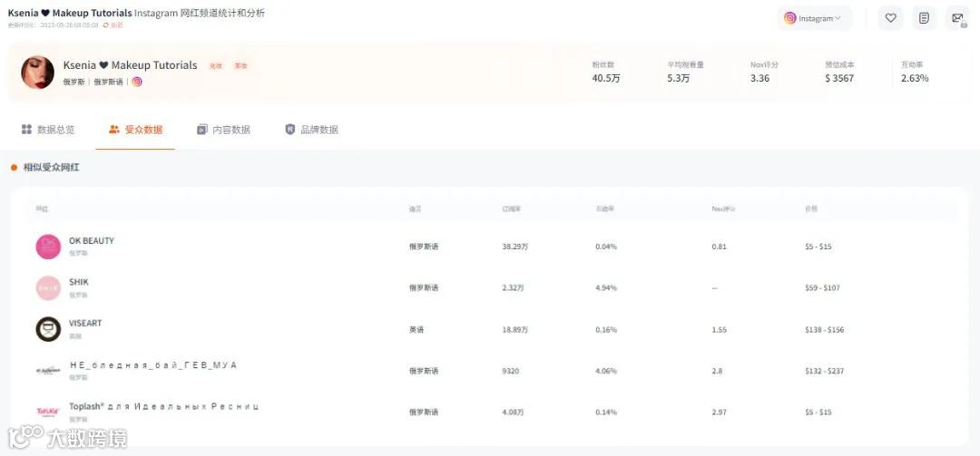Screen dimensions: 980x456
Task: Click Toplash Nox score 2.97
Action: (x=719, y=412)
